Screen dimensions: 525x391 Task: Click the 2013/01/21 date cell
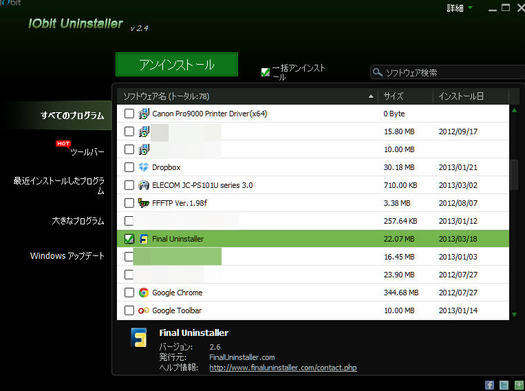[458, 167]
